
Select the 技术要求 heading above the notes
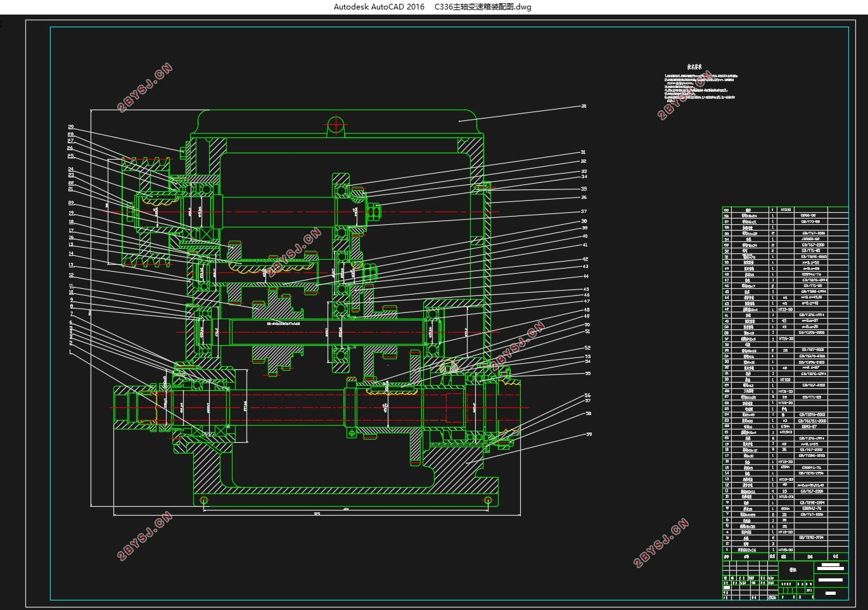[x=694, y=66]
